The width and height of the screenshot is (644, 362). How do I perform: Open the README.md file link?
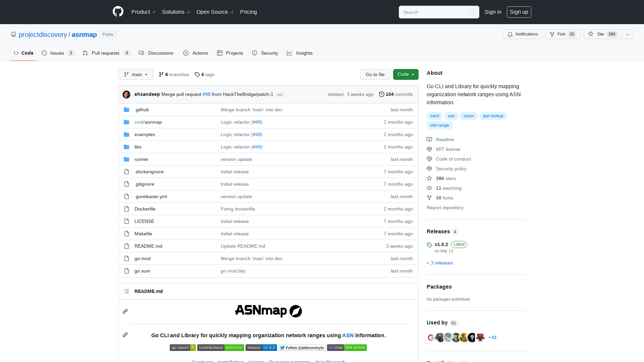click(148, 246)
